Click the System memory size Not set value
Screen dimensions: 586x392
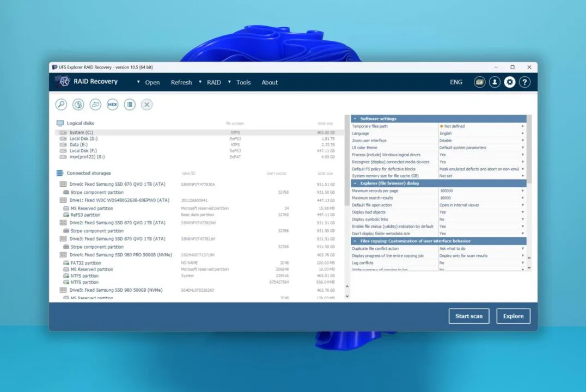[446, 176]
